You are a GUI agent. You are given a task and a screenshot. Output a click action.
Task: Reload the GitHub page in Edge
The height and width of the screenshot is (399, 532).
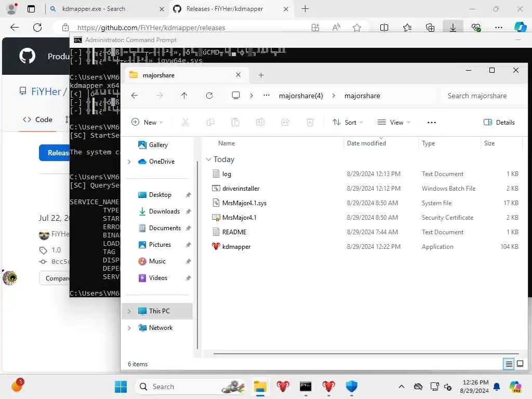[x=37, y=28]
